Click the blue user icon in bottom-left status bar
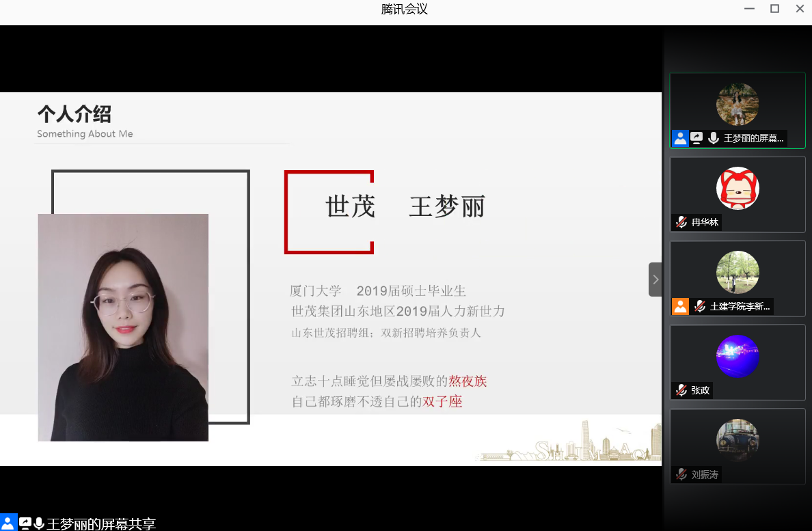Screen dimensions: 812x531 point(8,523)
